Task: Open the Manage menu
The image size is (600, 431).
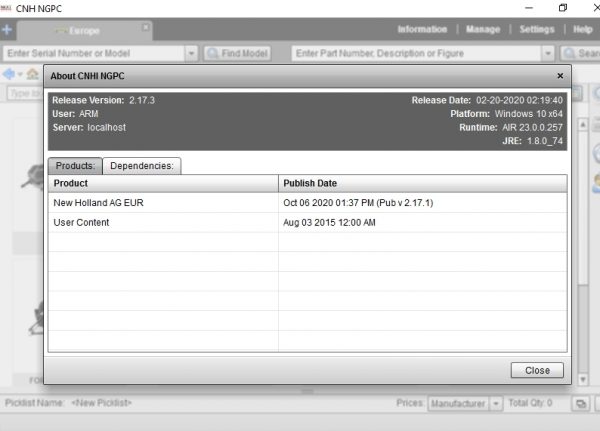Action: click(x=483, y=29)
